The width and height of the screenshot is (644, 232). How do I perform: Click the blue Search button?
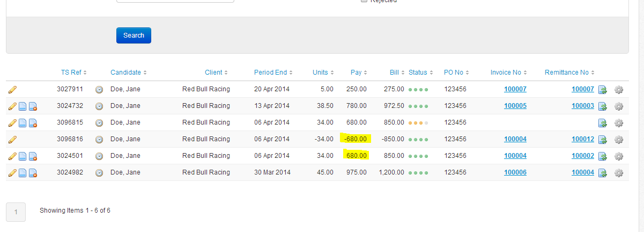[134, 35]
